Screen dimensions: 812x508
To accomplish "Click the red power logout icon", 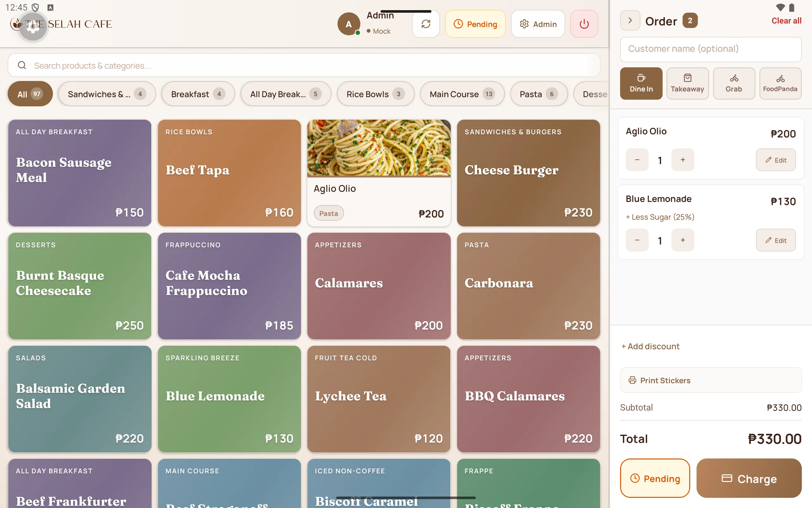I will pyautogui.click(x=584, y=24).
